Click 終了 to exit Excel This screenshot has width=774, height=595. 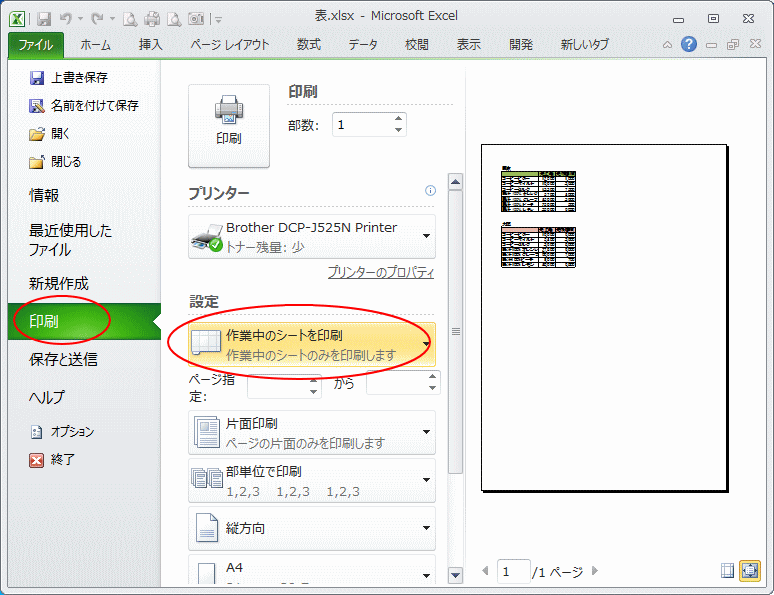click(52, 460)
